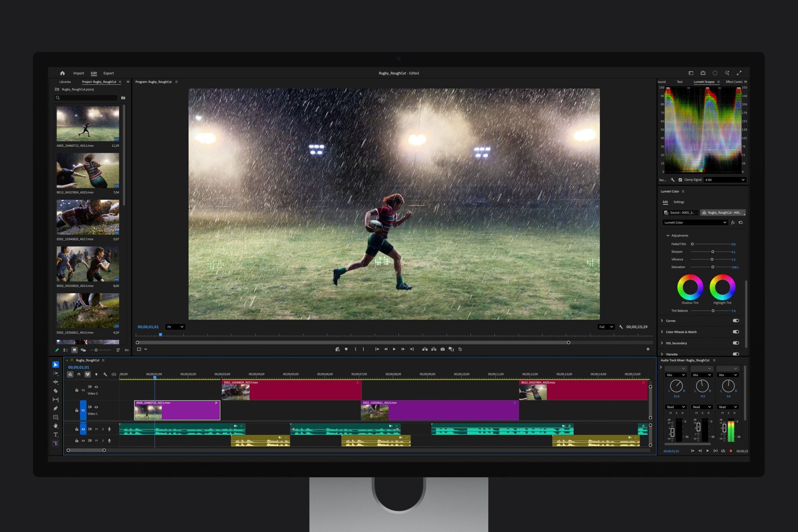Select the B012_04327804_A023.mov thumbnail
The width and height of the screenshot is (798, 532).
(x=88, y=170)
